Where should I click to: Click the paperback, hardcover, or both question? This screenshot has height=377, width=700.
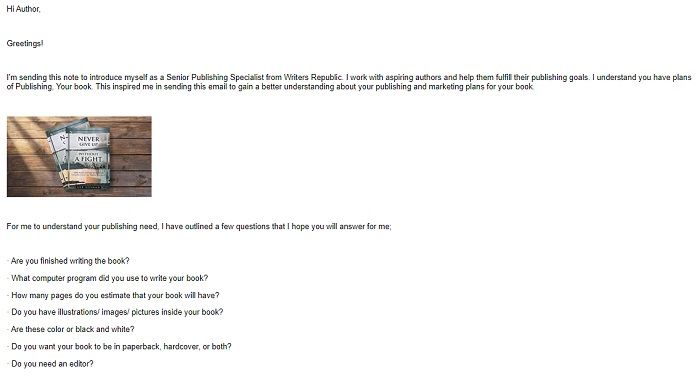[121, 347]
